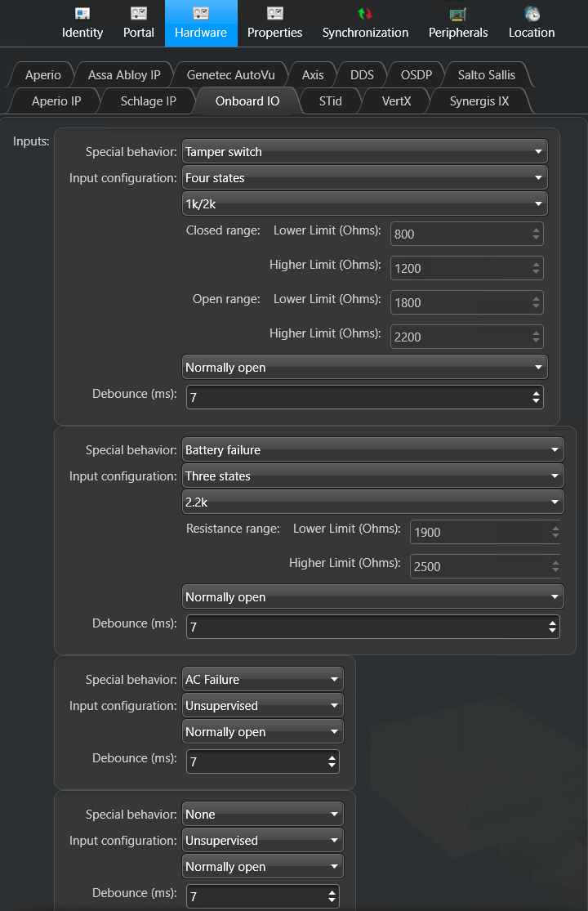Switch to the Synergis IX tab
The height and width of the screenshot is (911, 588).
click(x=479, y=101)
